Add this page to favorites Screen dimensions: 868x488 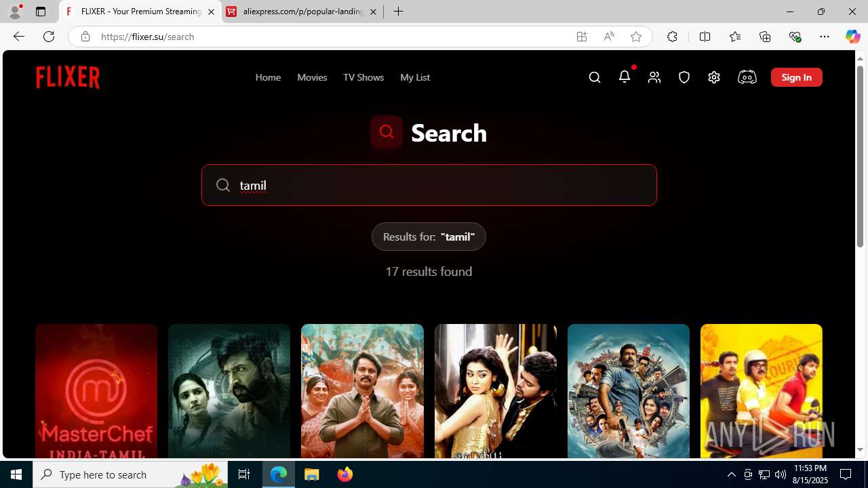(x=636, y=37)
